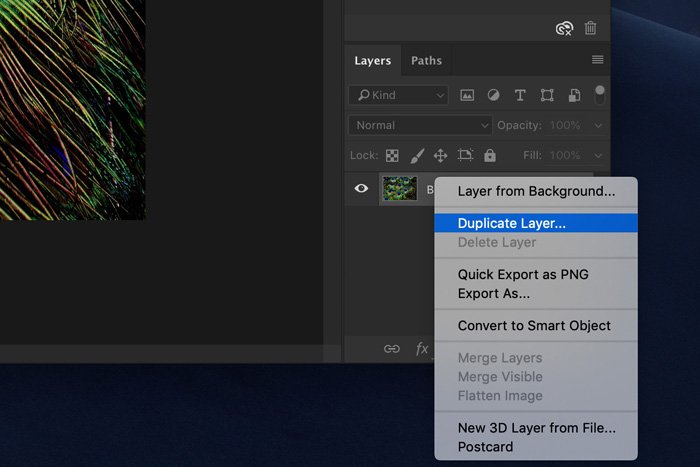Select the Background layer thumbnail
Image resolution: width=700 pixels, height=467 pixels.
click(399, 189)
